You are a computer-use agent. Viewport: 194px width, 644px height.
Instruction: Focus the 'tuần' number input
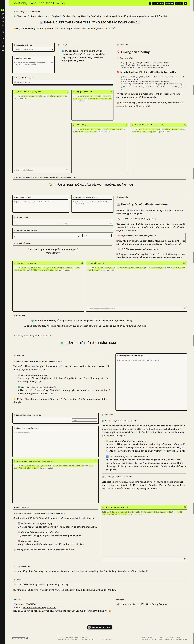click(x=85, y=420)
